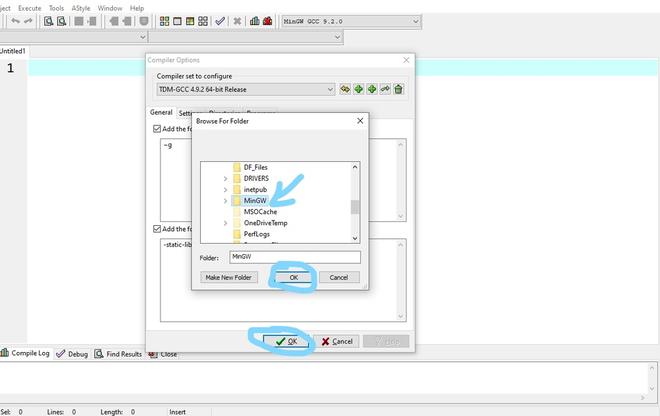Expand the inetpub folder node
The image size is (660, 416).
tap(225, 190)
